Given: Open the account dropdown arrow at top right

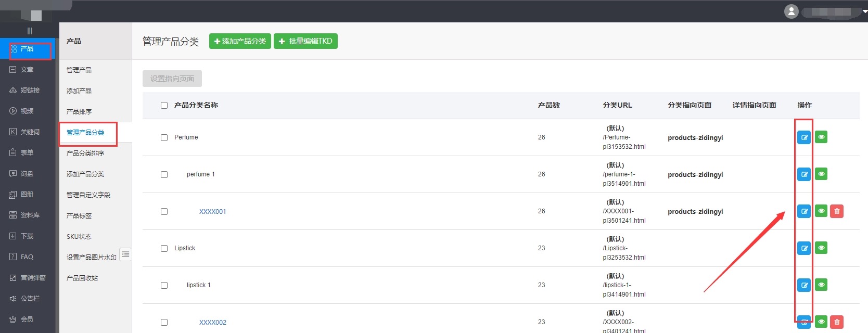Looking at the screenshot, I should tap(864, 11).
